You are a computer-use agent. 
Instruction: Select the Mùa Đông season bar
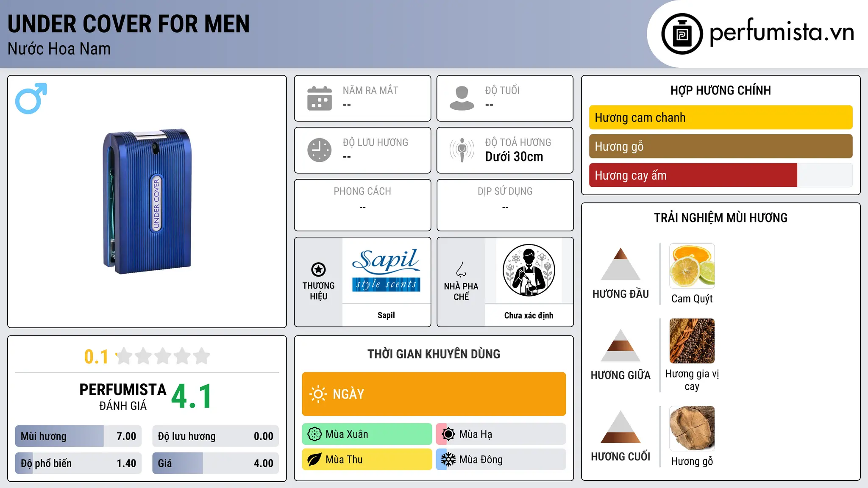point(501,460)
